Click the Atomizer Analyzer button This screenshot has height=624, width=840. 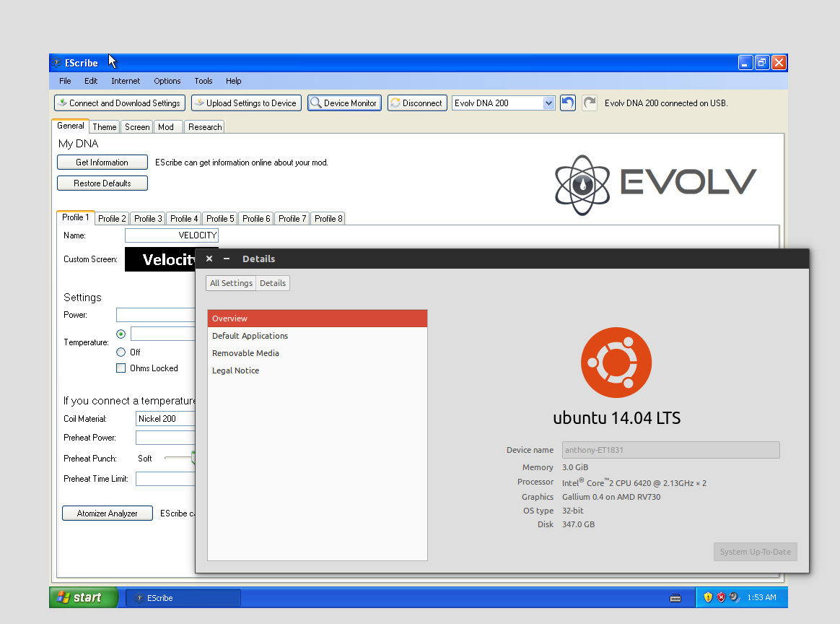[108, 513]
